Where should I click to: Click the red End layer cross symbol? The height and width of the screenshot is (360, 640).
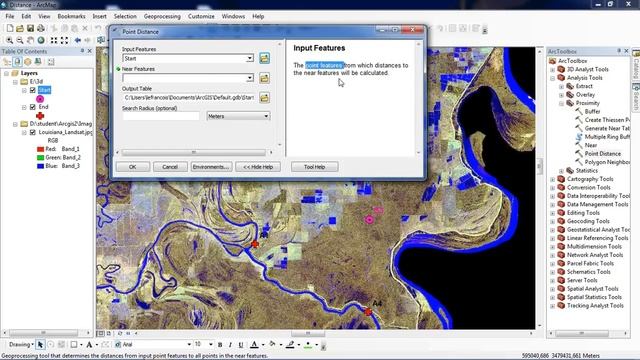click(40, 116)
